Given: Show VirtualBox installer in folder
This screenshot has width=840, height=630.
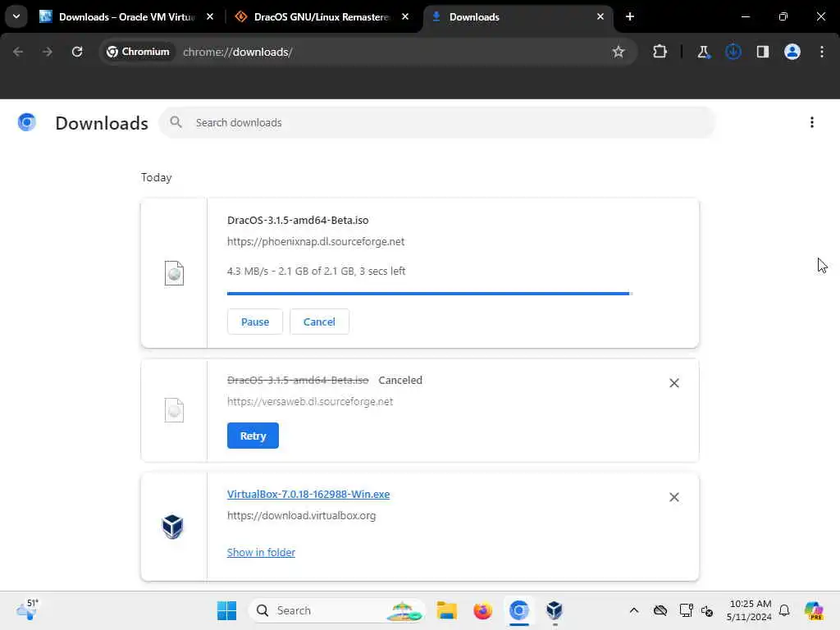Looking at the screenshot, I should (261, 552).
